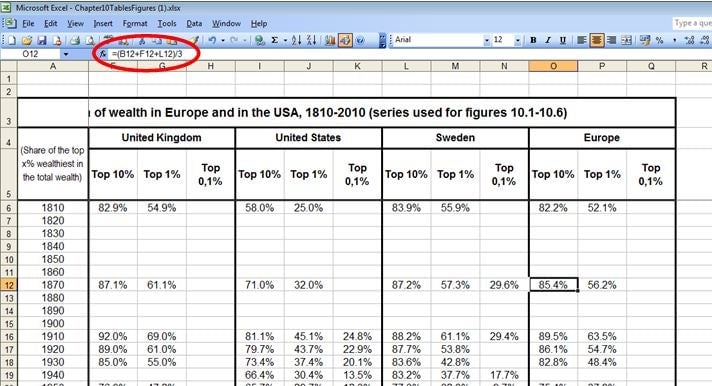Open the View menu

coord(75,24)
